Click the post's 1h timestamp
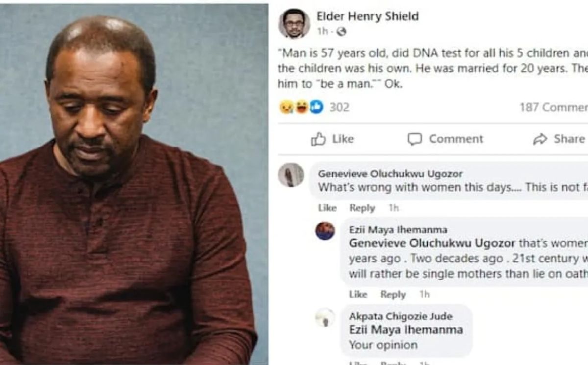 point(322,32)
